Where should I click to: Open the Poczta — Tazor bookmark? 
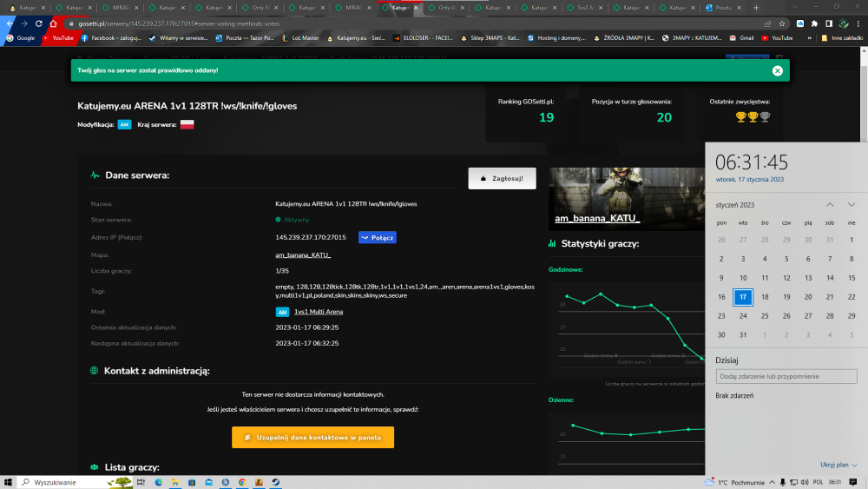[246, 38]
